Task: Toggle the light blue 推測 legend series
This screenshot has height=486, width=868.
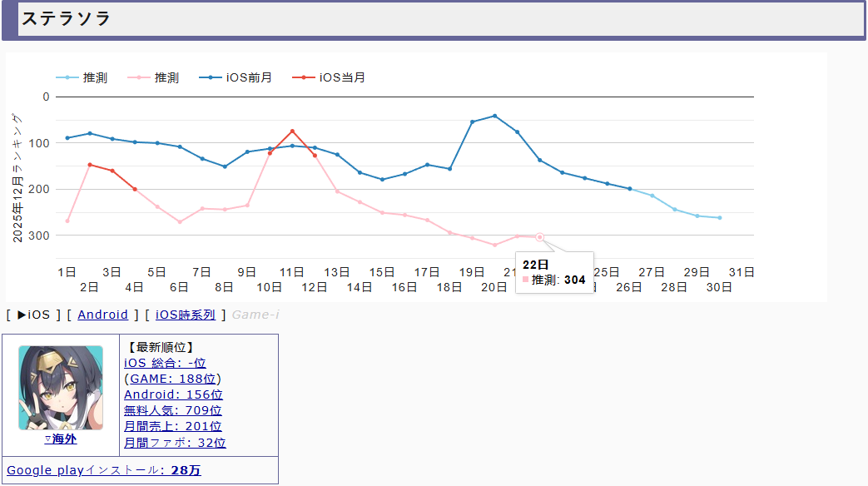Action: click(x=82, y=77)
